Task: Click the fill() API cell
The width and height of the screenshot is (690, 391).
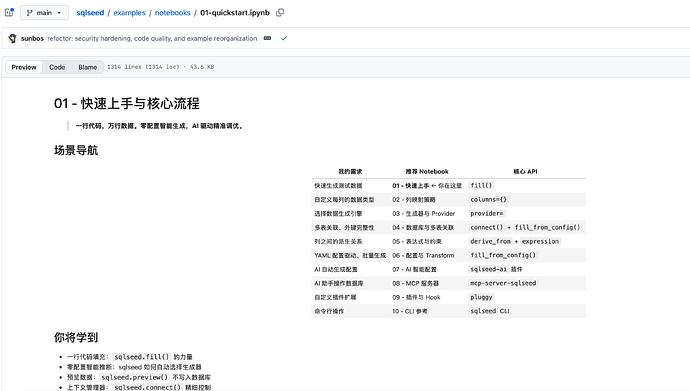Action: (481, 186)
